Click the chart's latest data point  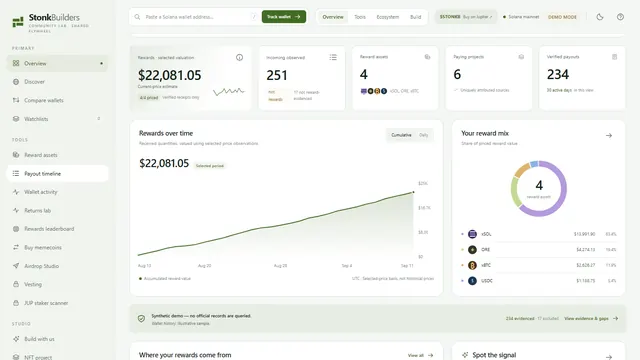pyautogui.click(x=413, y=192)
